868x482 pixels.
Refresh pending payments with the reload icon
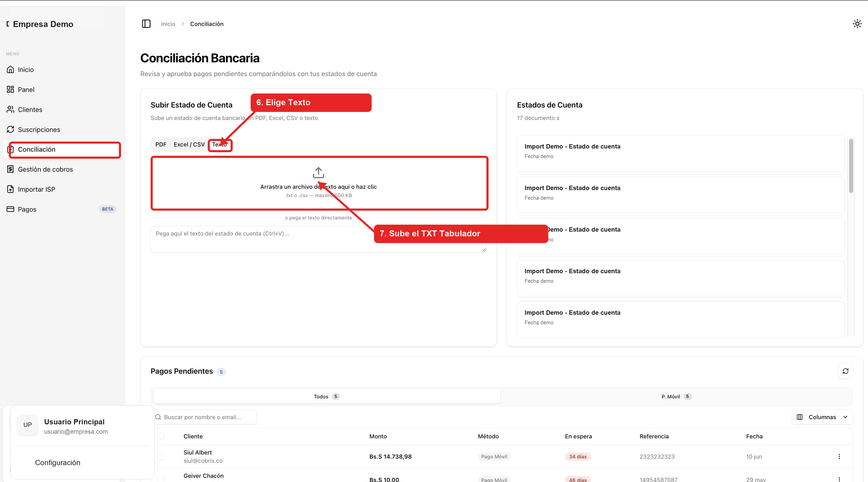coord(845,371)
